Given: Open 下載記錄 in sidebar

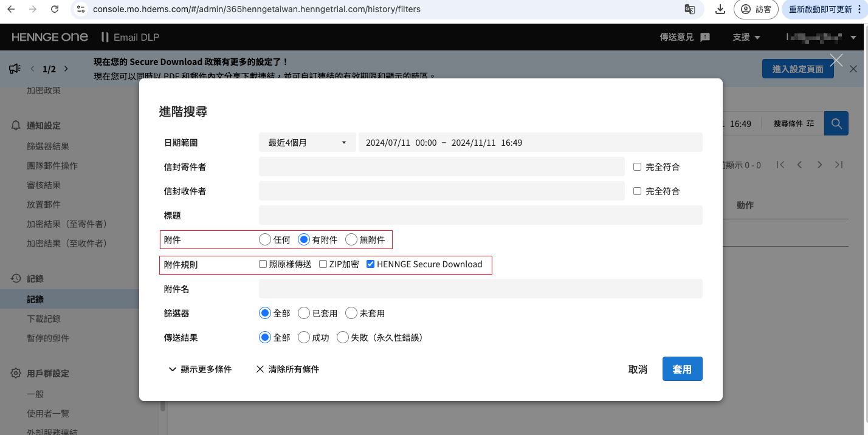Looking at the screenshot, I should (x=44, y=319).
